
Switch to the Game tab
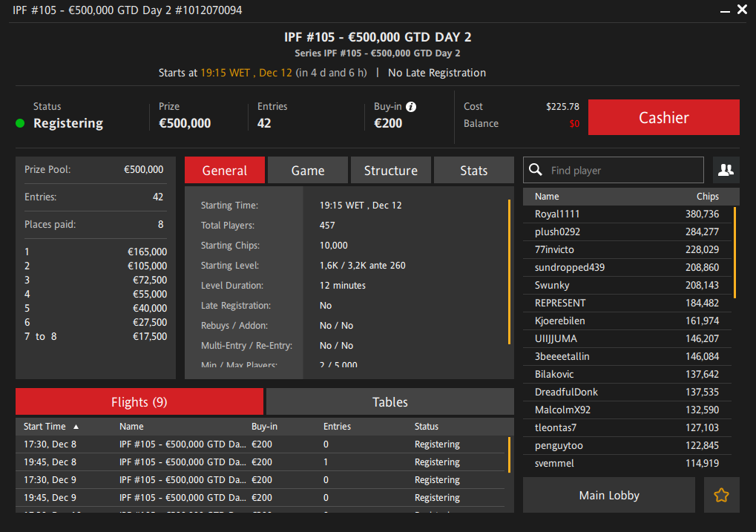coord(307,171)
